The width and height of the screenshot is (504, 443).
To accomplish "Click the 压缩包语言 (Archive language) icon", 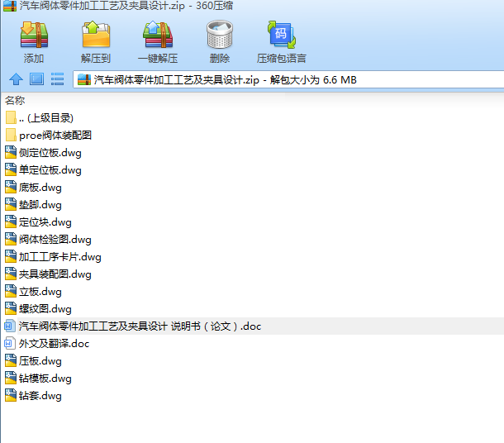I will pos(282,35).
